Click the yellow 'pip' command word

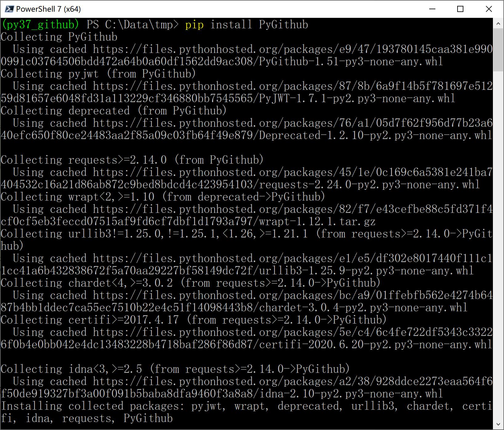[x=194, y=25]
